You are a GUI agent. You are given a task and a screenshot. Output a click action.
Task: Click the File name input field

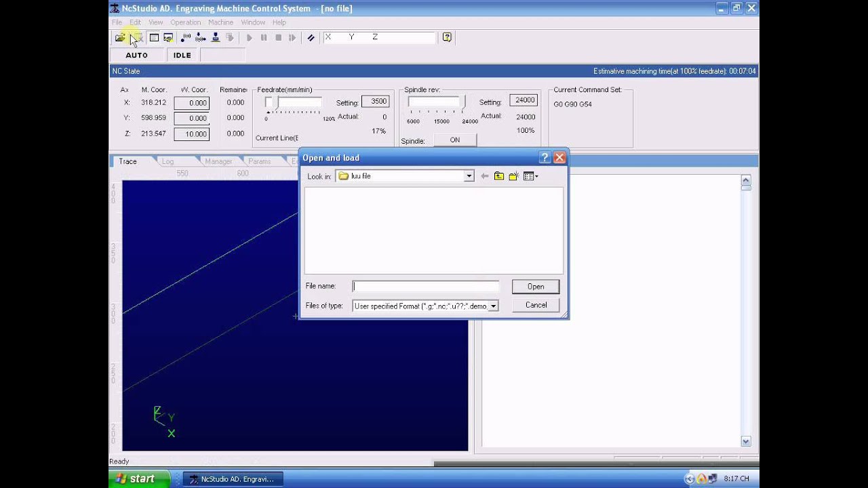click(426, 287)
